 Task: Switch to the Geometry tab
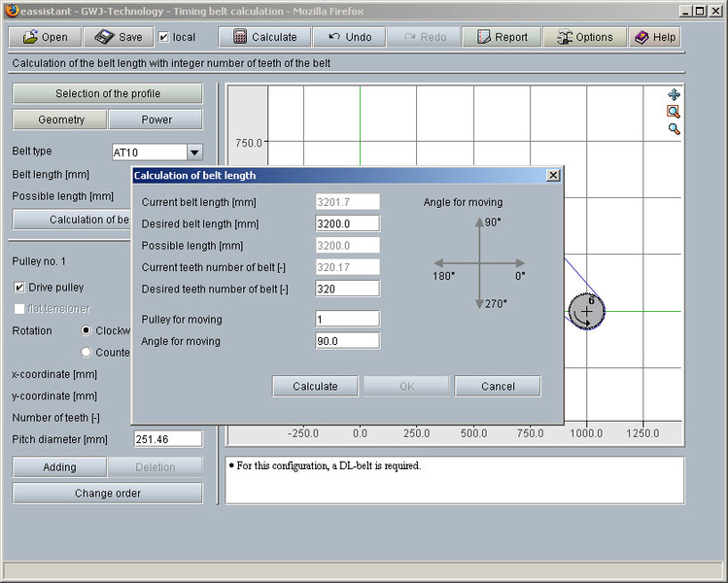pos(60,120)
